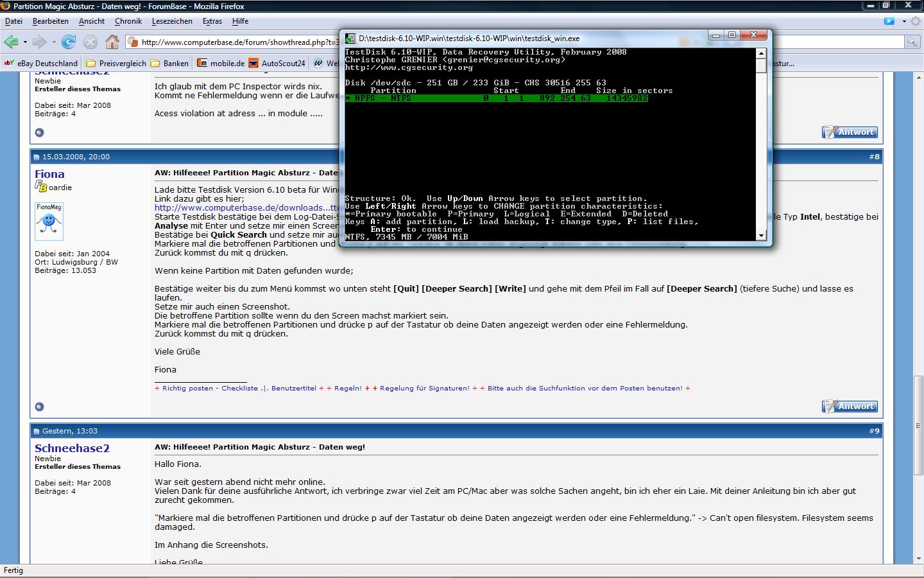Click the Firefox icon in title bar
Viewport: 924px width, 578px height.
coord(6,6)
